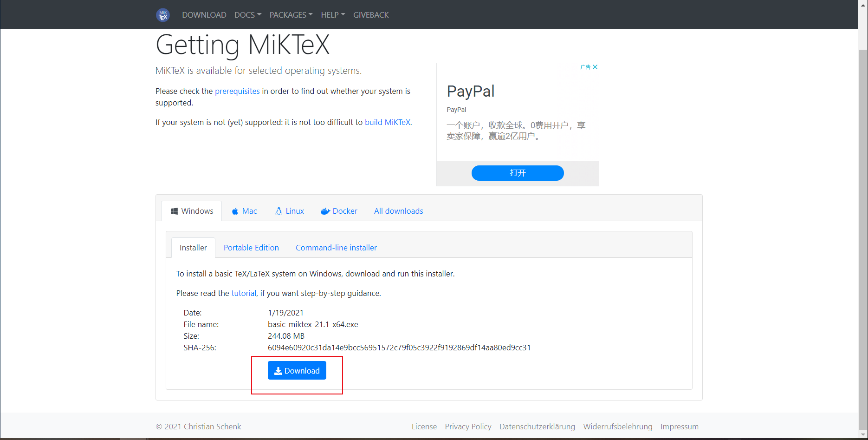Click the PayPal ad headline
The width and height of the screenshot is (868, 440).
(x=471, y=91)
